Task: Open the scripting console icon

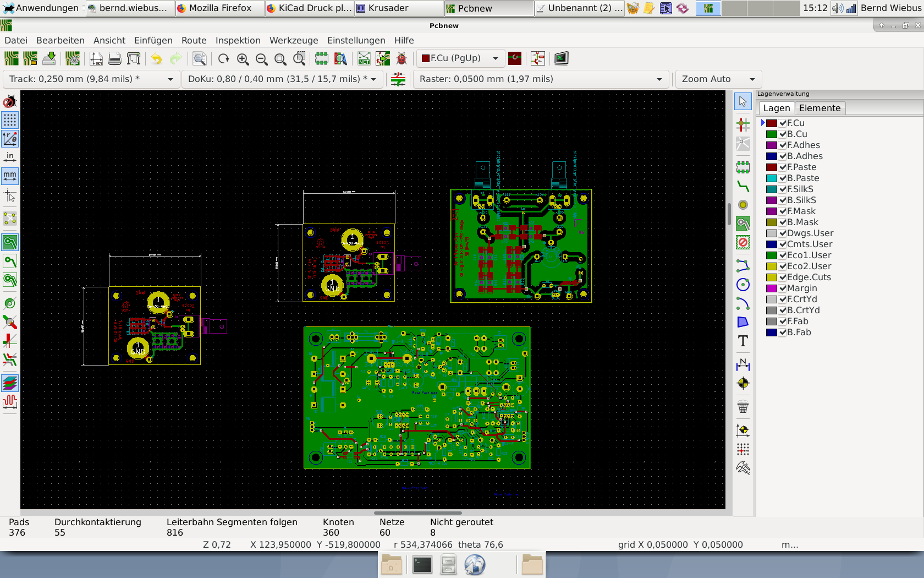Action: (561, 58)
